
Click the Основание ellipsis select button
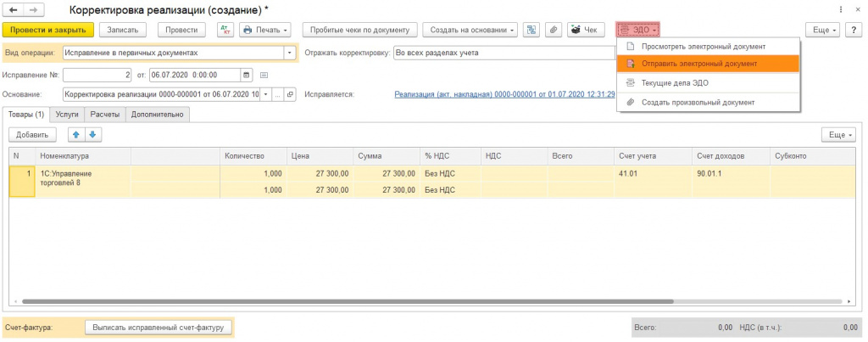click(x=278, y=94)
